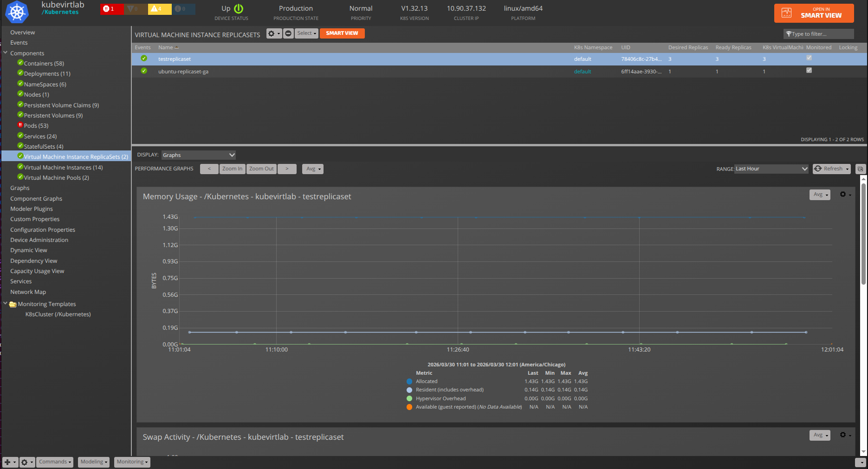Collapse the Components tree section

coord(6,53)
